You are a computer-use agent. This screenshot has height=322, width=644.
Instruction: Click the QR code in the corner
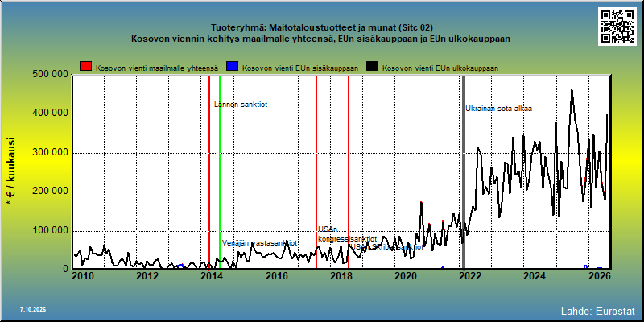point(619,27)
